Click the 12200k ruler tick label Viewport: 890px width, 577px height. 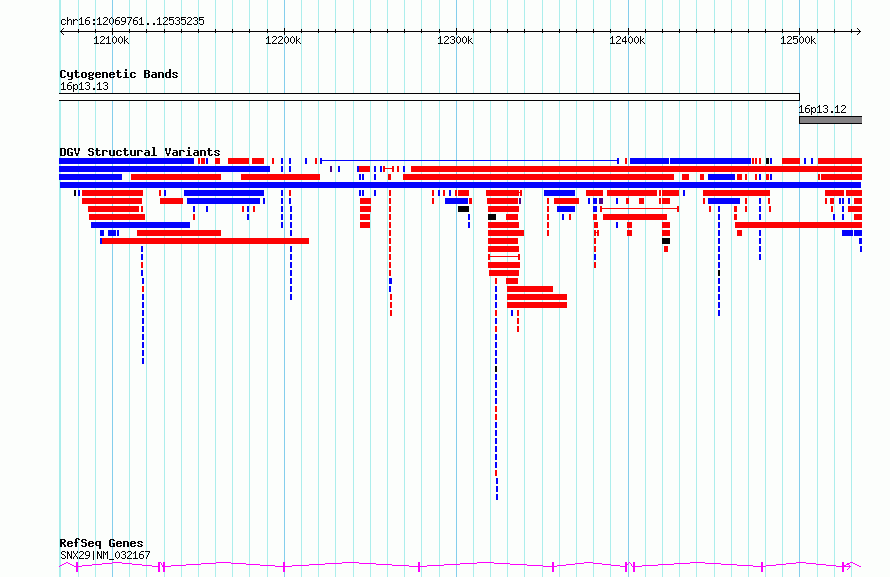[283, 40]
